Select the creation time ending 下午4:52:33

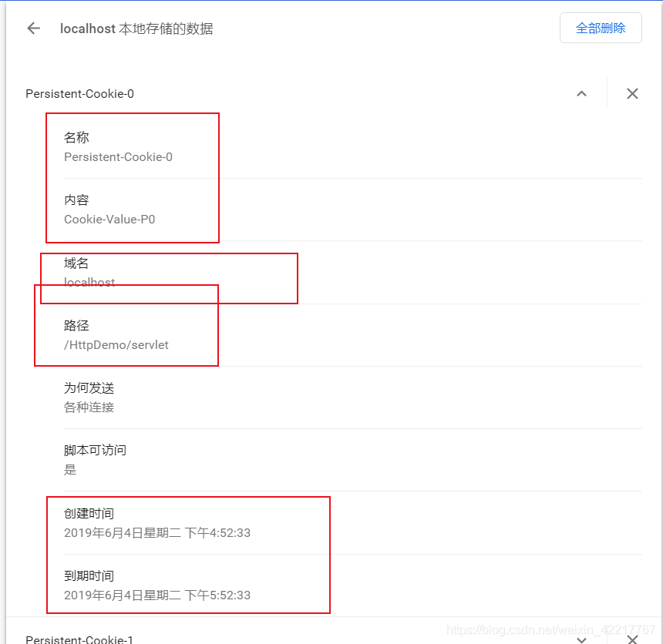(x=156, y=532)
